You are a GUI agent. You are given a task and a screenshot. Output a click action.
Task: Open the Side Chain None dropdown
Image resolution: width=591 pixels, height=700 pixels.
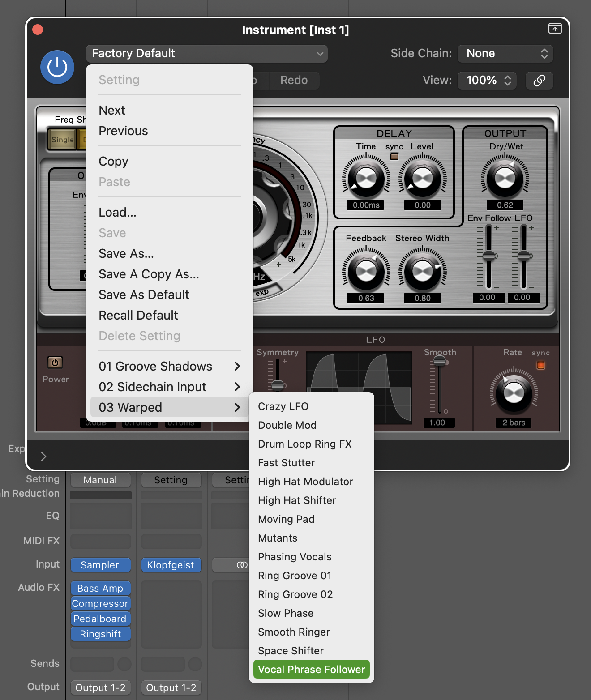505,54
